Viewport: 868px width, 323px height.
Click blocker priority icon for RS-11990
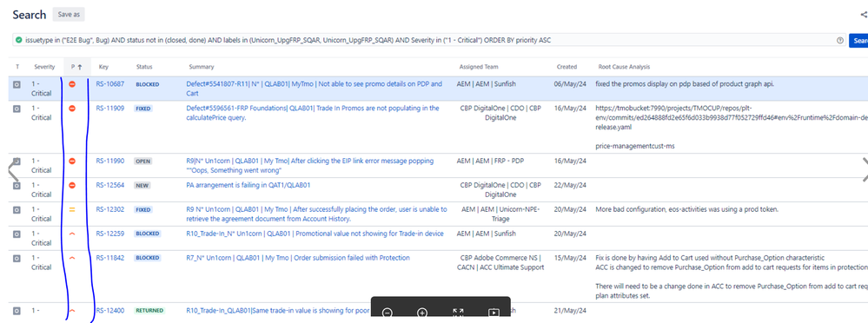tap(72, 161)
